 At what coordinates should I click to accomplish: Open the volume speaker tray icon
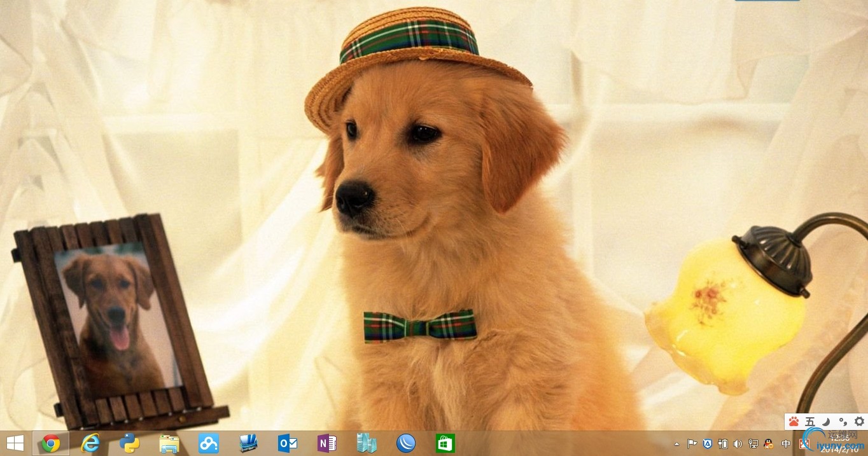tap(738, 444)
